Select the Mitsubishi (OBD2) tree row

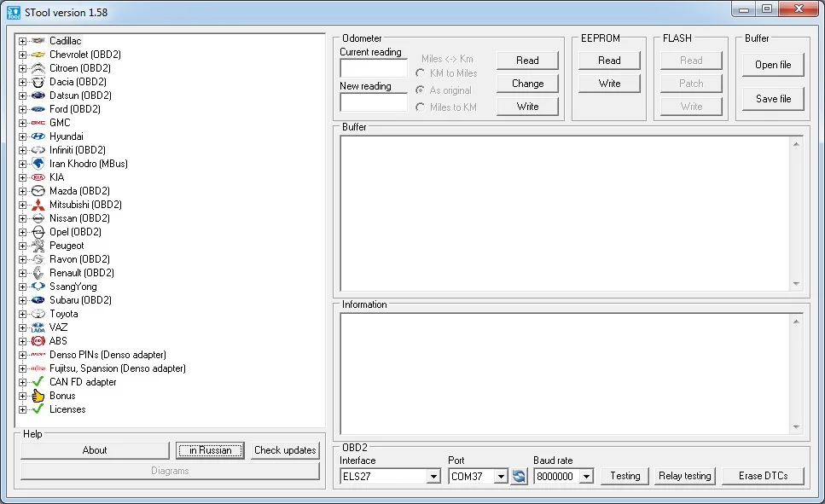click(85, 205)
